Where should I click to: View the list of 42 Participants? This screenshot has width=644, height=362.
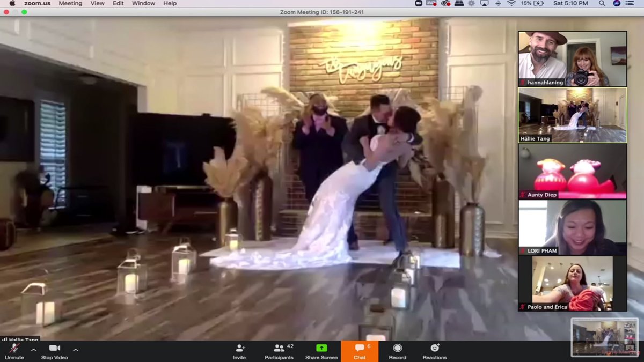tap(279, 351)
